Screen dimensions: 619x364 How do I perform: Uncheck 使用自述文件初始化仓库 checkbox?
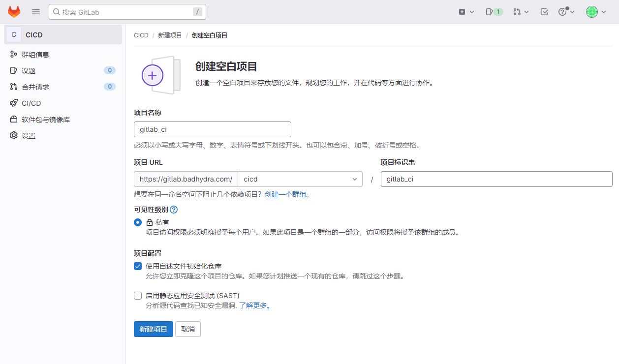coord(138,266)
